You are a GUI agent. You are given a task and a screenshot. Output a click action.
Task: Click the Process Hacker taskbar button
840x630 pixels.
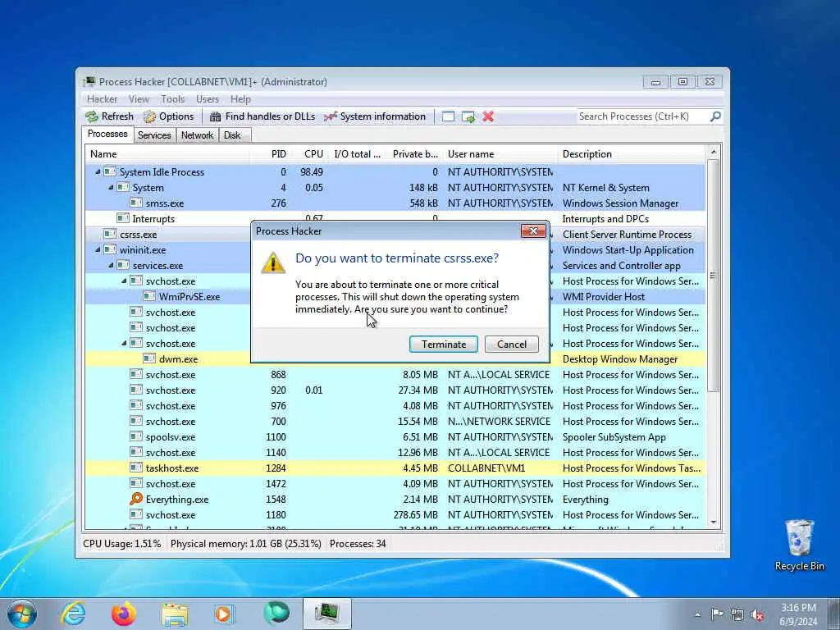pyautogui.click(x=327, y=614)
